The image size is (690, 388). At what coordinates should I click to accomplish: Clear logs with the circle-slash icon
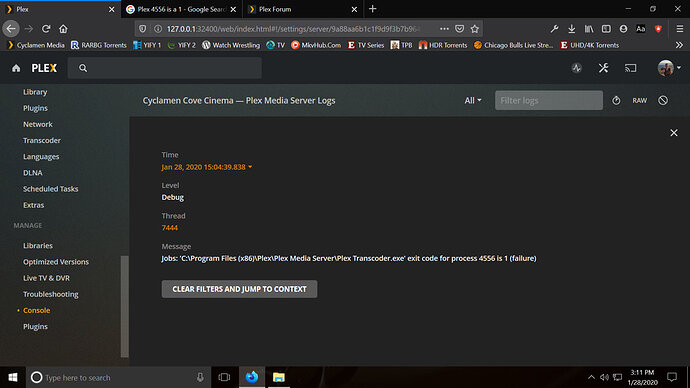click(x=663, y=100)
